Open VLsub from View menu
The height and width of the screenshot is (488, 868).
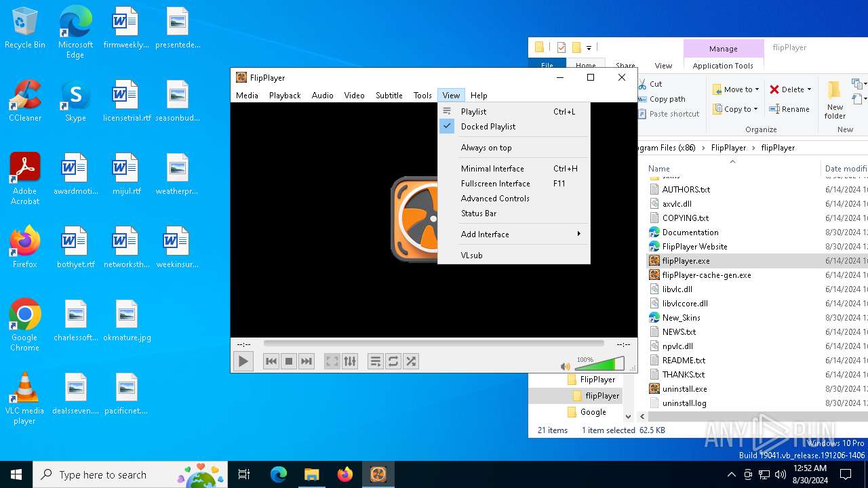point(514,256)
